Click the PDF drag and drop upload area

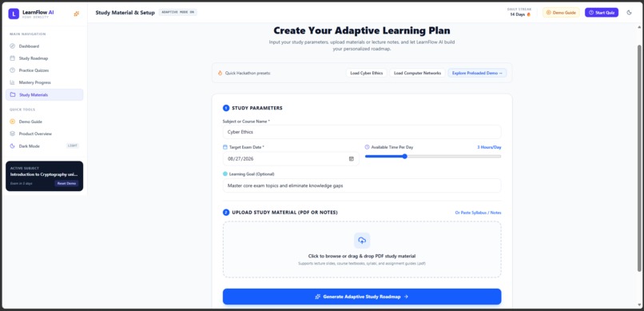point(362,249)
